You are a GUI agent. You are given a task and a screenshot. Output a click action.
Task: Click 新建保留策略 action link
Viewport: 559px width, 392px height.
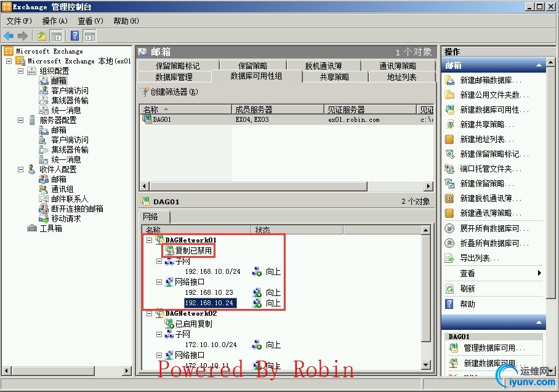[x=486, y=183]
